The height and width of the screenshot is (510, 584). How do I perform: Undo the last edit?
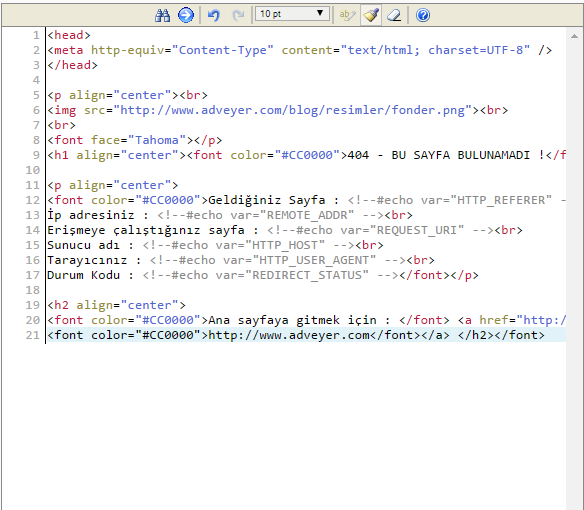214,15
